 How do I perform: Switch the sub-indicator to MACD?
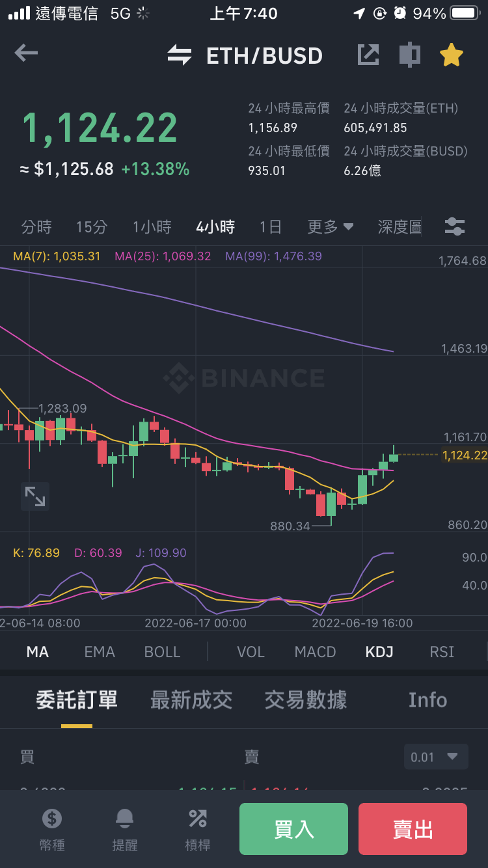coord(315,652)
